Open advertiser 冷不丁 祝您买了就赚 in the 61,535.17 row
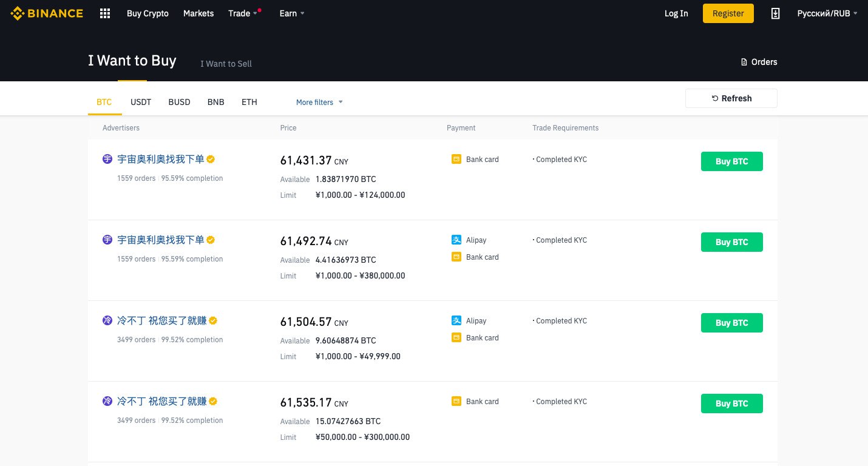 [x=162, y=401]
